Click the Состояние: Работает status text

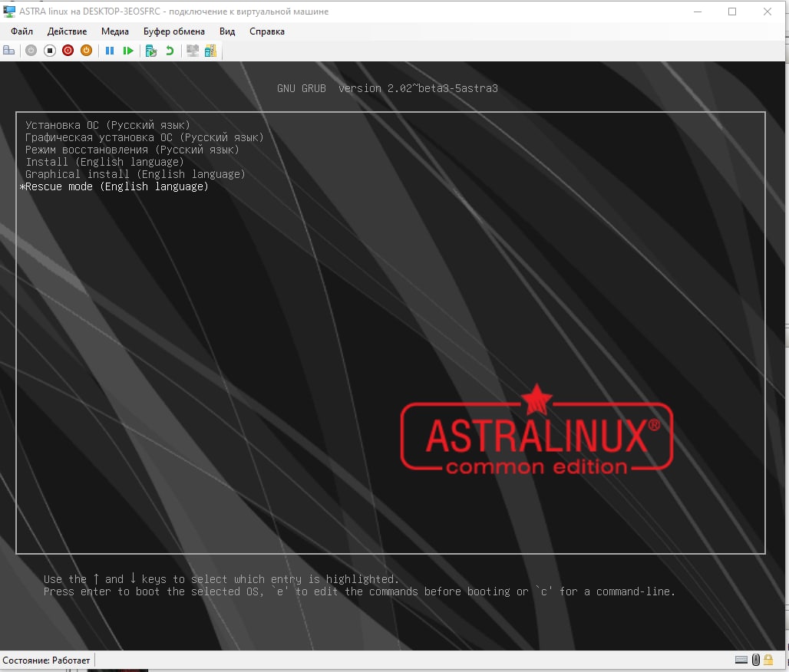pos(46,660)
